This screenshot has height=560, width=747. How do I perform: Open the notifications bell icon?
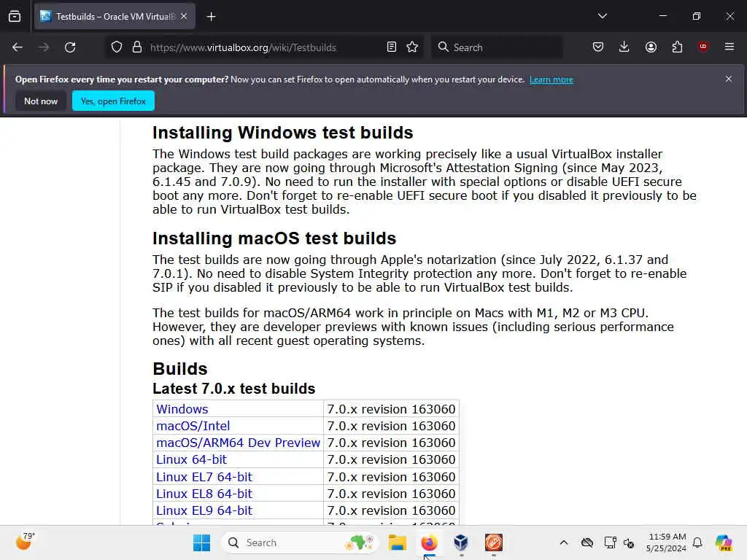(697, 542)
